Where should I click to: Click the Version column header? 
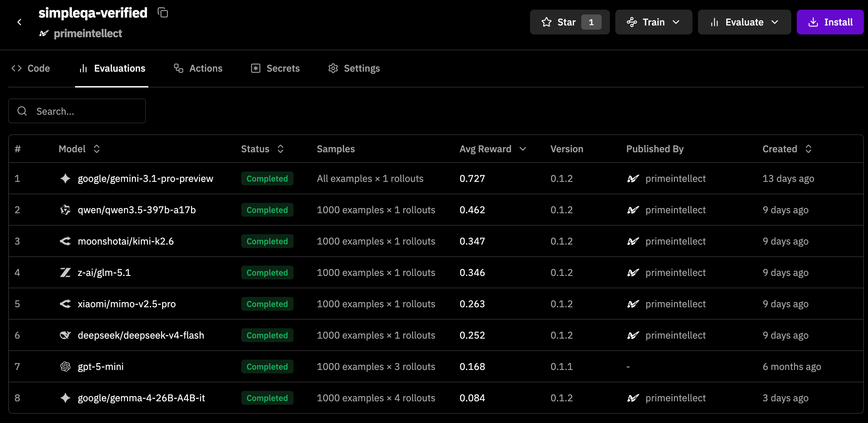(567, 149)
